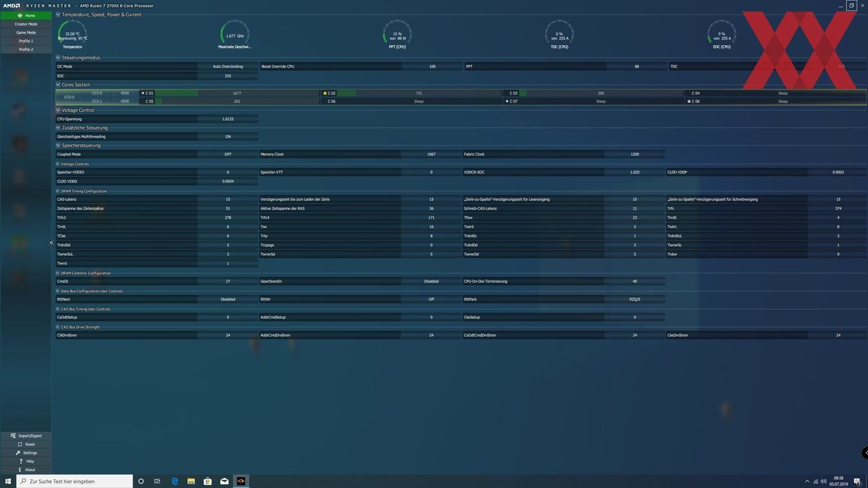Collapse the Steuerungsmodus section
This screenshot has height=488, width=868.
pos(58,57)
